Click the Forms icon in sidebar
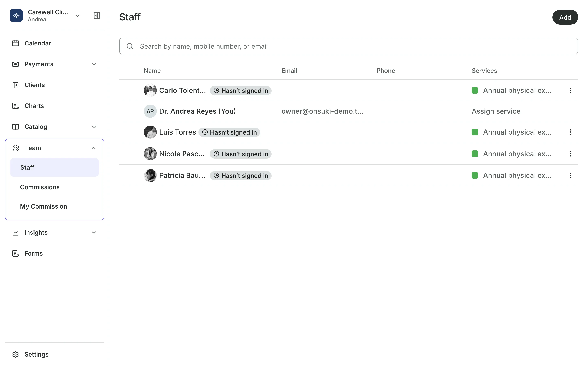588x368 pixels. (16, 253)
